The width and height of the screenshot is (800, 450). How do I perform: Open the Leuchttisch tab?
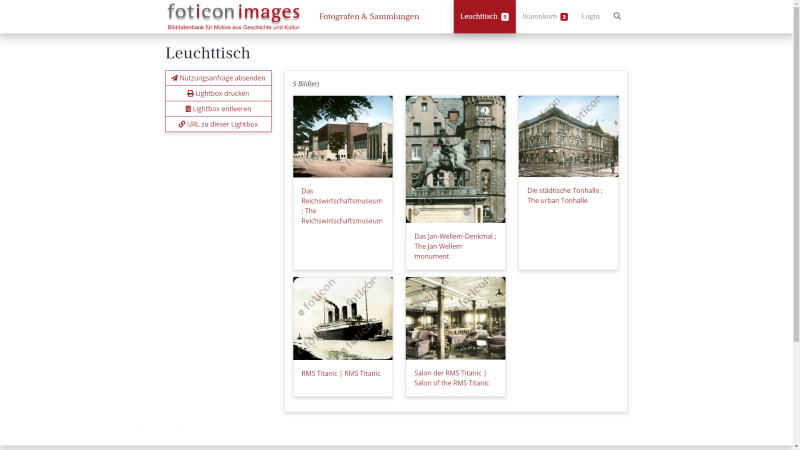(484, 16)
